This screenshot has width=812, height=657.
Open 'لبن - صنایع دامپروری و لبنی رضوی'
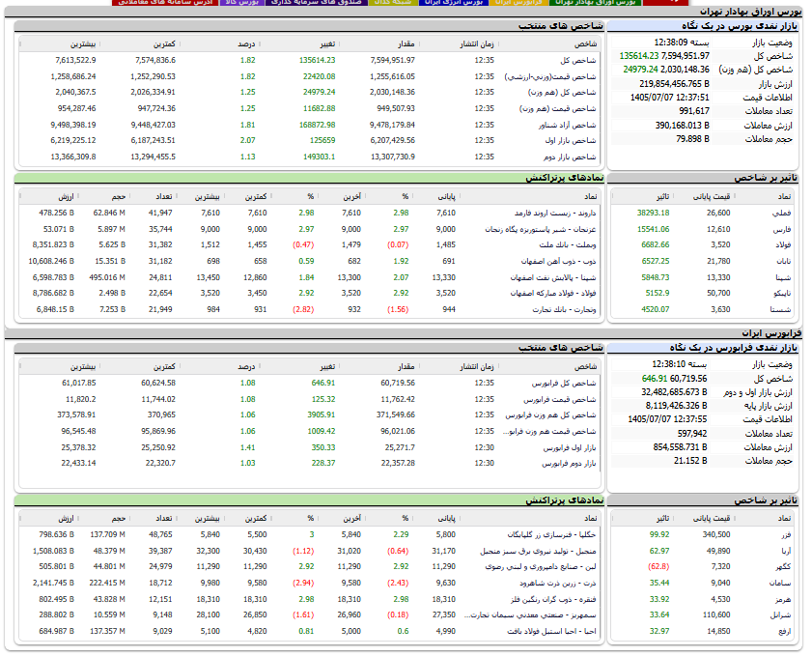pos(541,567)
